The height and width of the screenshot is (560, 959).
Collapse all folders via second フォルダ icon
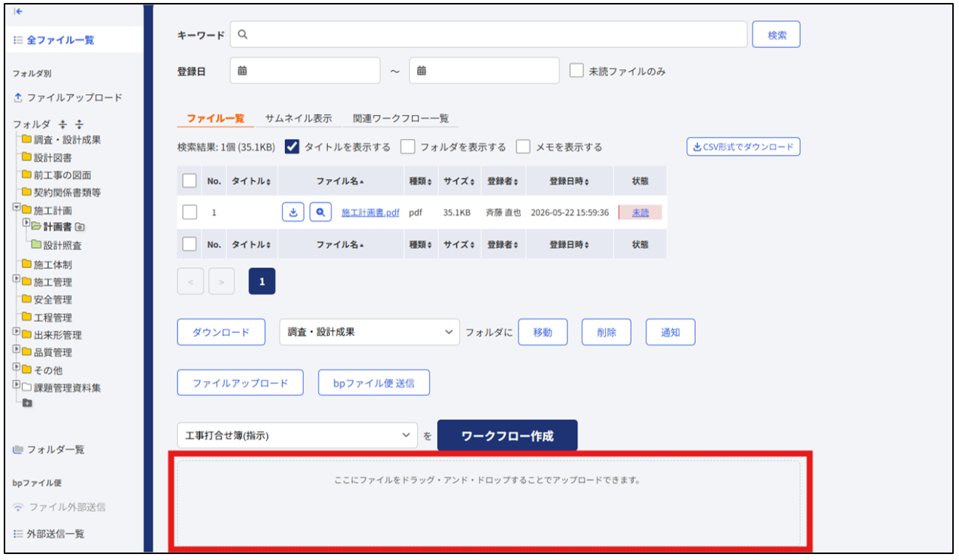pyautogui.click(x=79, y=124)
